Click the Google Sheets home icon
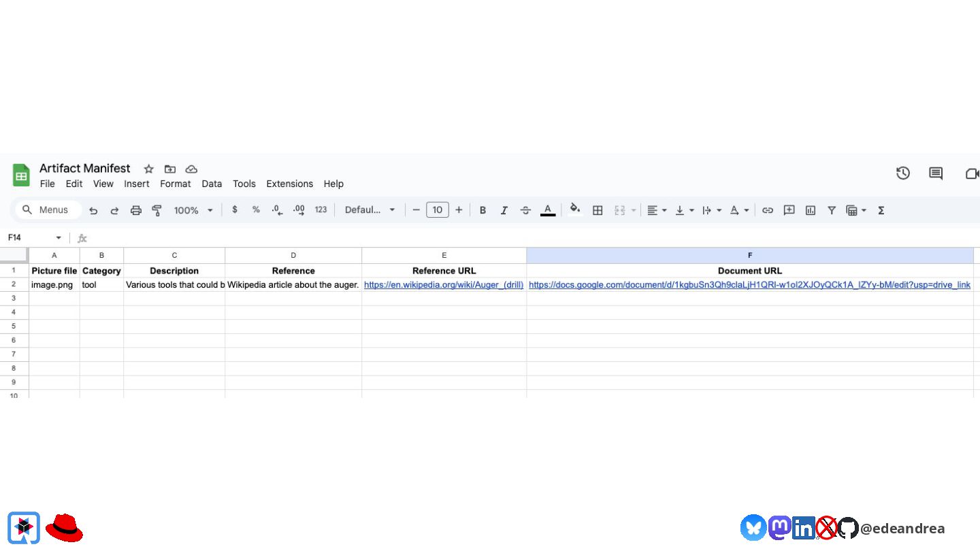 (21, 175)
